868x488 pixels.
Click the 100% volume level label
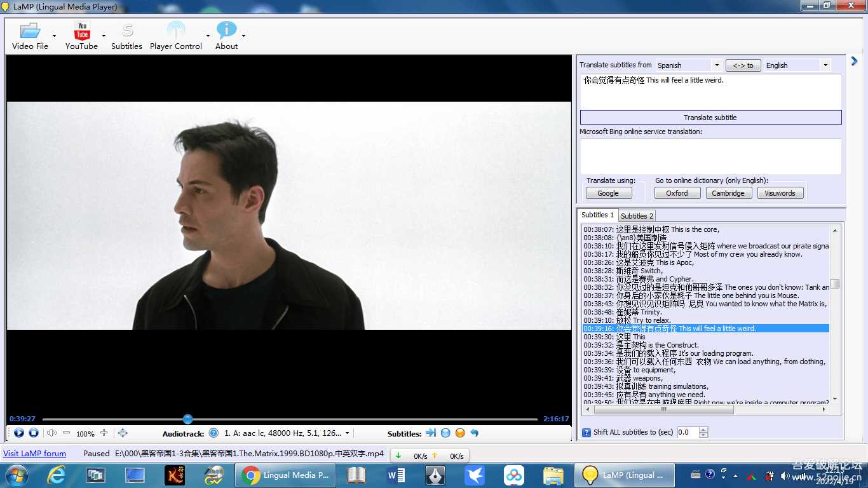tap(85, 434)
